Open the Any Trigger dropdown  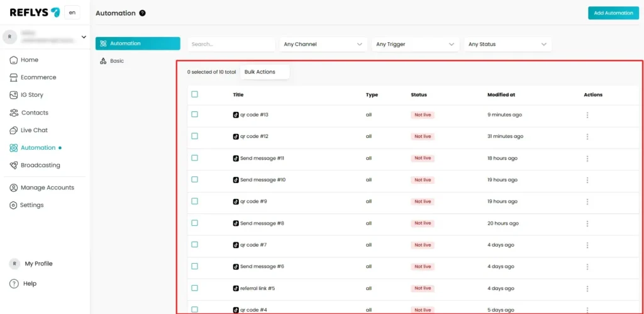coord(415,45)
